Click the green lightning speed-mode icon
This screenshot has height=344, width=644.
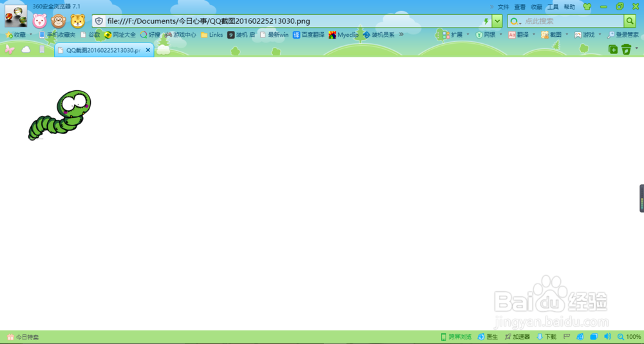[486, 21]
